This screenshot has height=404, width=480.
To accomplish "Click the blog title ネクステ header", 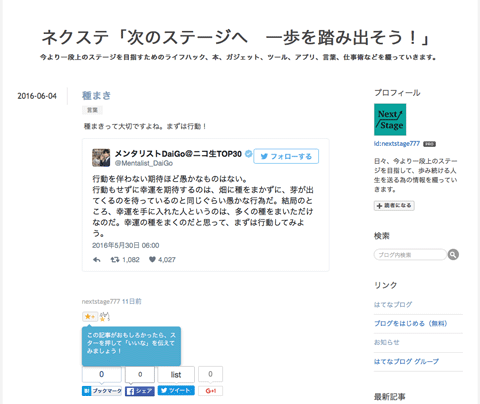I will pyautogui.click(x=235, y=37).
